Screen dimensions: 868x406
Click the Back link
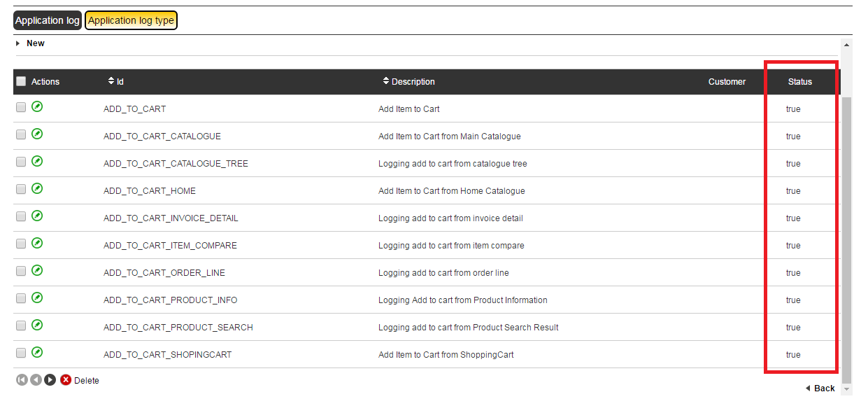[822, 387]
